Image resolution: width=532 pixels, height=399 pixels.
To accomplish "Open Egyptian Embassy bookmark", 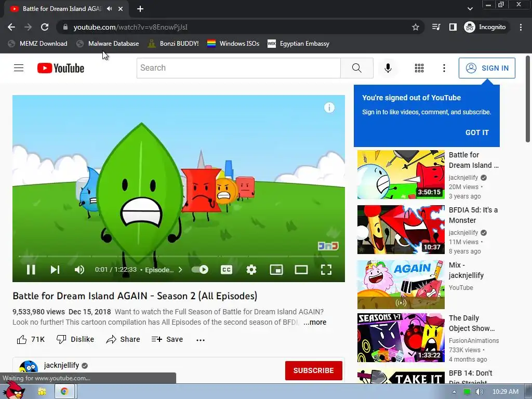I will pos(299,44).
